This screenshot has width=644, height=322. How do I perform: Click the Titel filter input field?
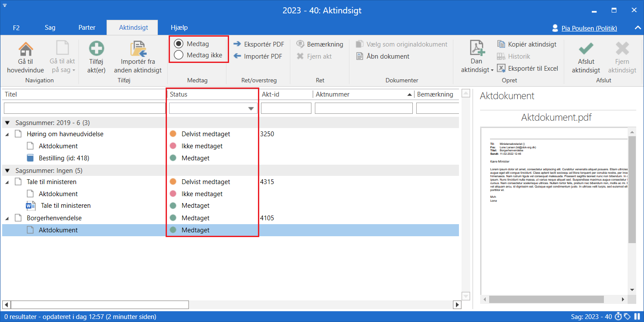coord(85,108)
